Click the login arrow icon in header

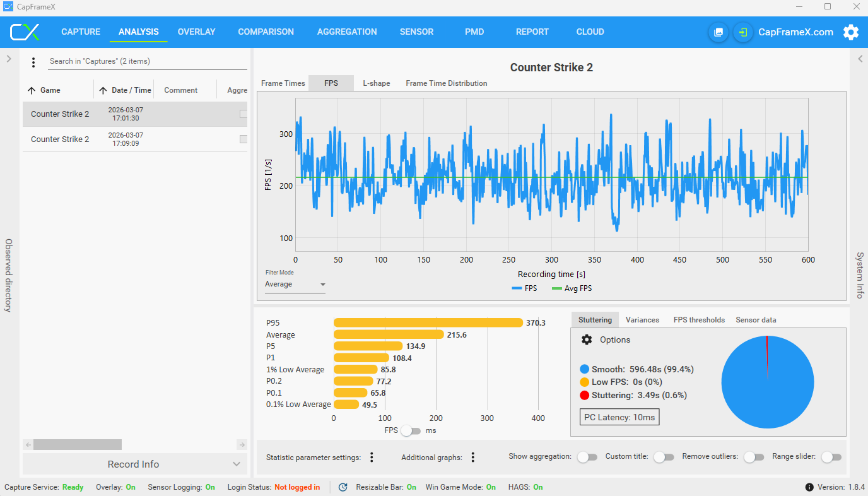(x=743, y=32)
